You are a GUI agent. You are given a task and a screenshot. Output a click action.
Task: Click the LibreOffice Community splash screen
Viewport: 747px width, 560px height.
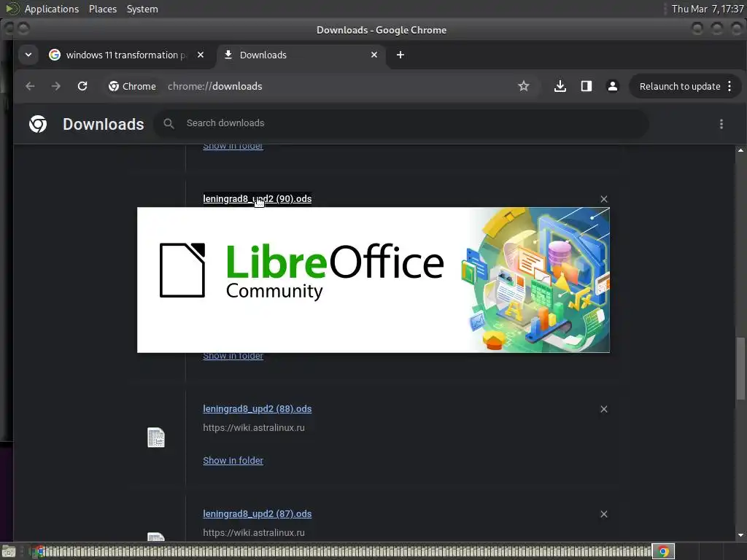373,280
